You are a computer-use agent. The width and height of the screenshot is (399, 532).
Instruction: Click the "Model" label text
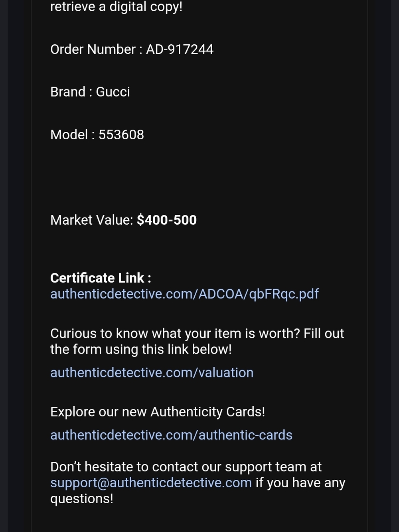click(x=69, y=135)
